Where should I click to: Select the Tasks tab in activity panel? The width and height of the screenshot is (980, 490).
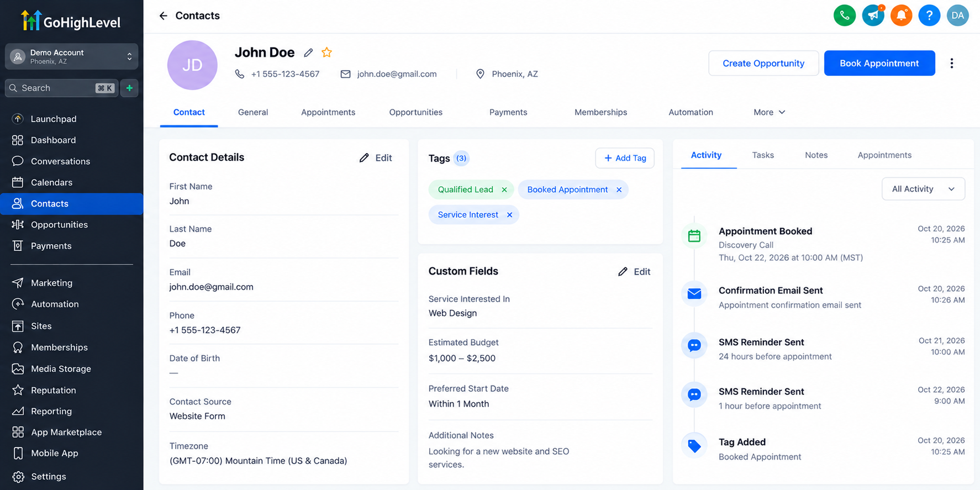(x=763, y=155)
